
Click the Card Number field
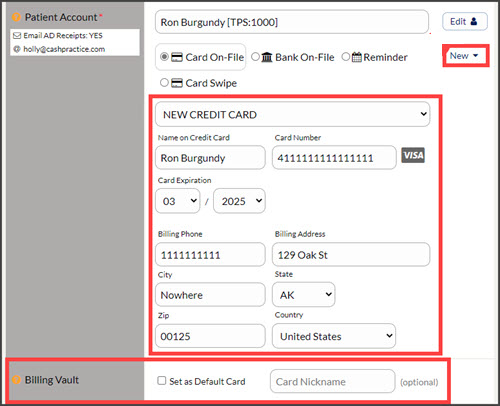tap(334, 158)
